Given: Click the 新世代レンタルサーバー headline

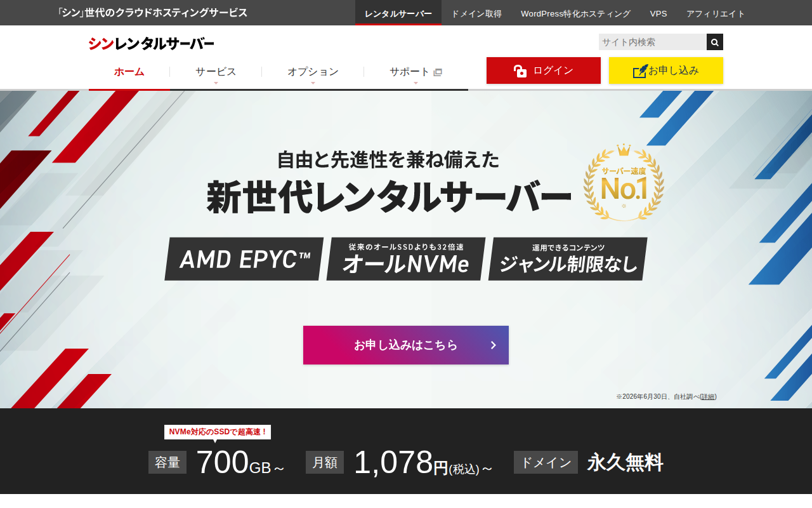Looking at the screenshot, I should coord(389,197).
